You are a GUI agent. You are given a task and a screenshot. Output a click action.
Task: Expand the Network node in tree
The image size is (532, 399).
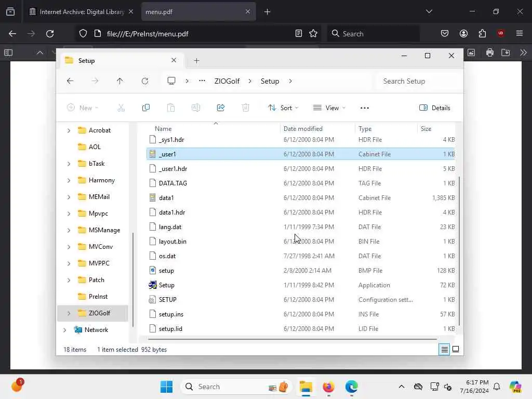[x=64, y=330]
